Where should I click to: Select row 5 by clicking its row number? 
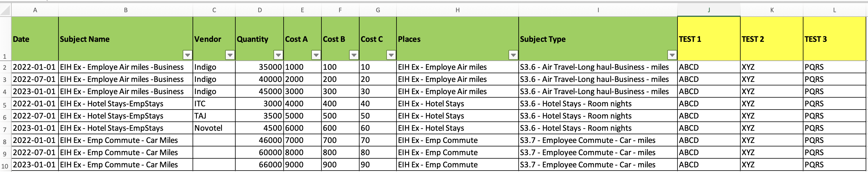5,104
